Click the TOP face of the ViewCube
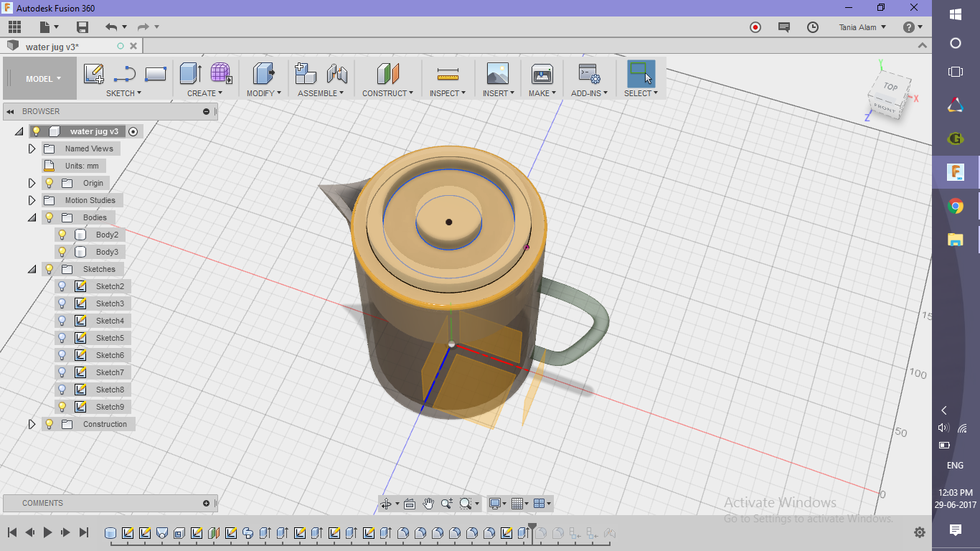This screenshot has width=980, height=551. pyautogui.click(x=890, y=88)
